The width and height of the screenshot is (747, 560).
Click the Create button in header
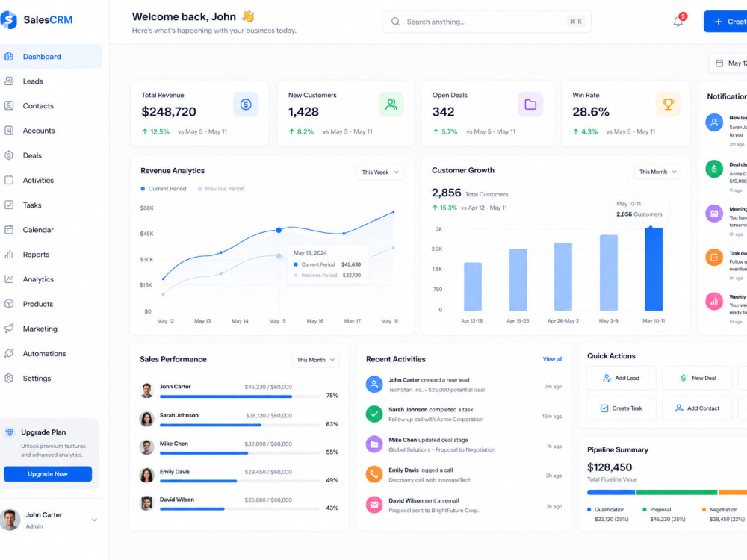[725, 22]
